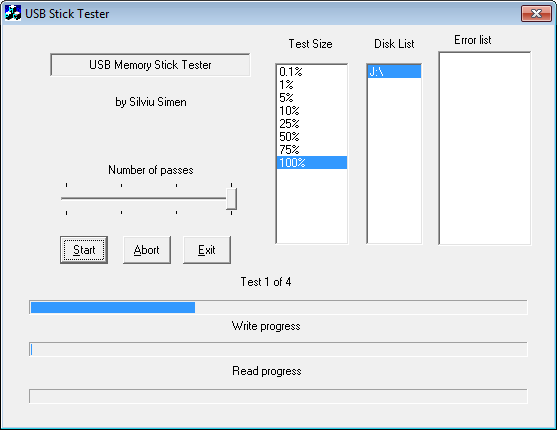Click the 'Disk List' heading
Screen dimensions: 560x432
[394, 44]
